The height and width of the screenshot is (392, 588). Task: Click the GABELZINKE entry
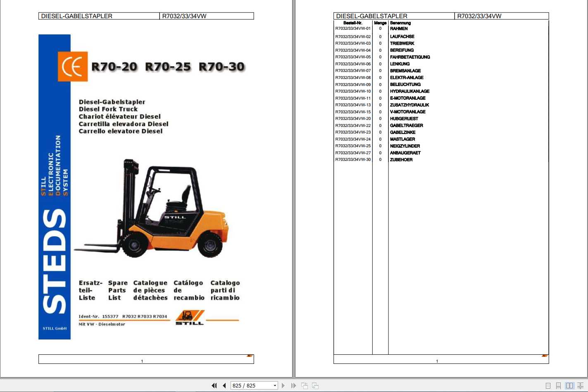403,132
